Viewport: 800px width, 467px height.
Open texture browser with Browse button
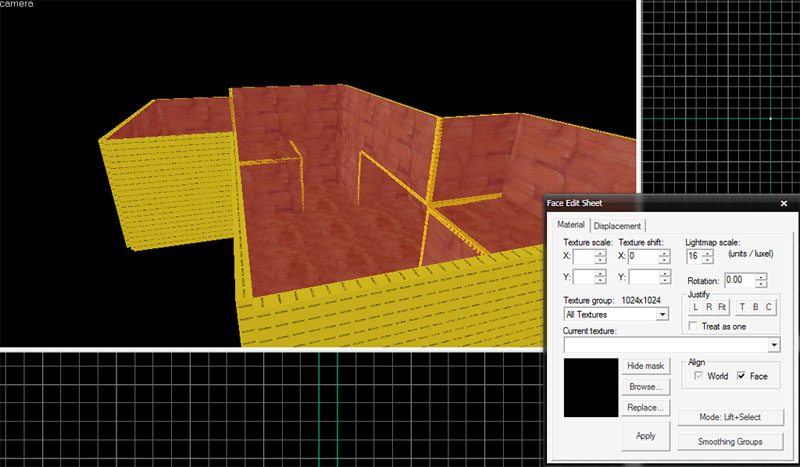(645, 386)
